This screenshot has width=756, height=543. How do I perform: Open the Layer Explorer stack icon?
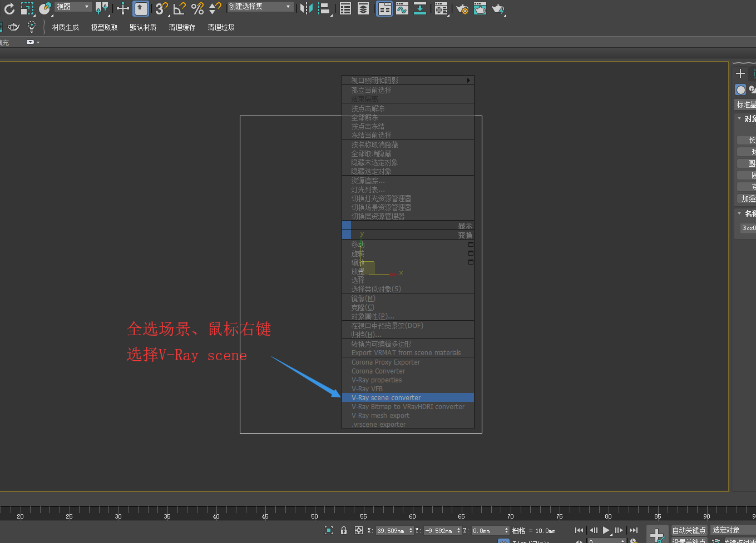point(363,8)
